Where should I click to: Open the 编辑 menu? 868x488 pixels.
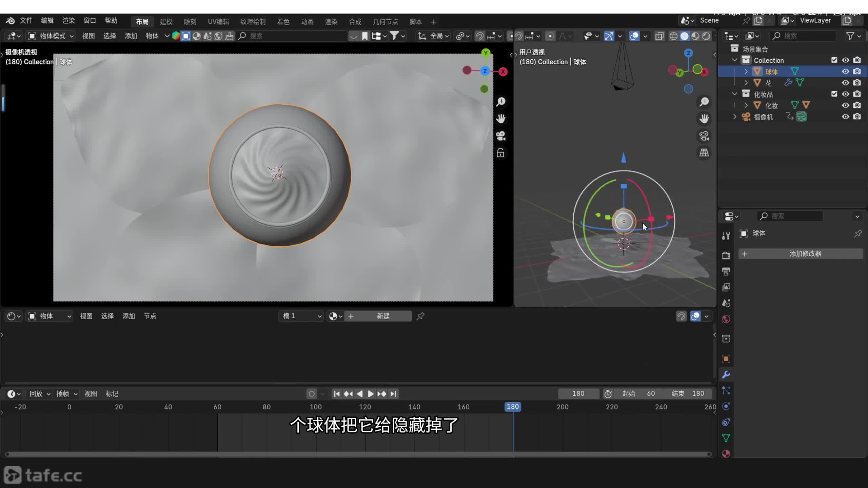click(x=47, y=21)
